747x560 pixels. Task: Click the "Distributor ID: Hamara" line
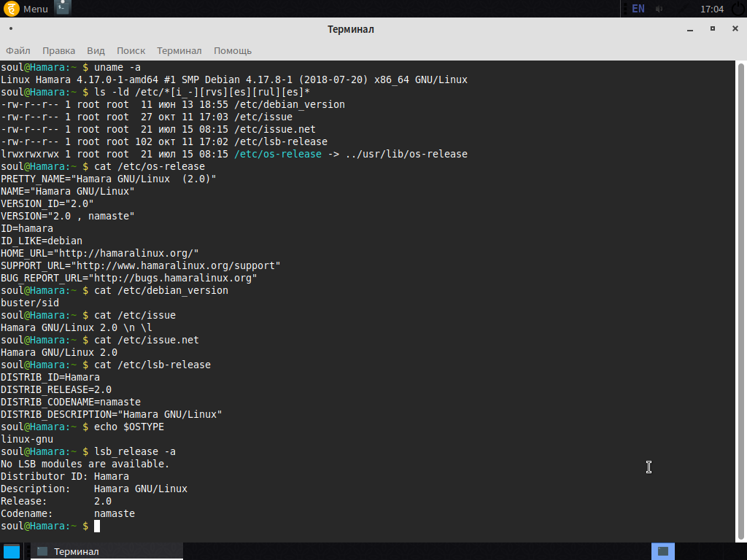(65, 475)
